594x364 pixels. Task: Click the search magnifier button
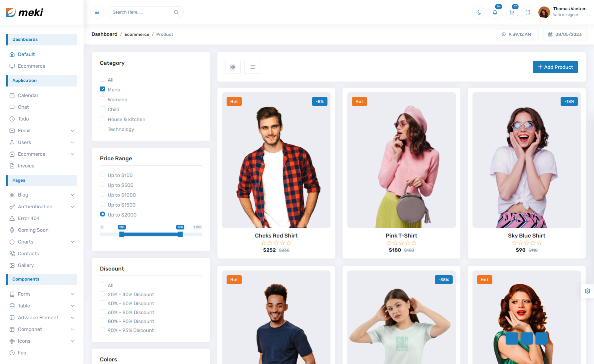pos(176,12)
